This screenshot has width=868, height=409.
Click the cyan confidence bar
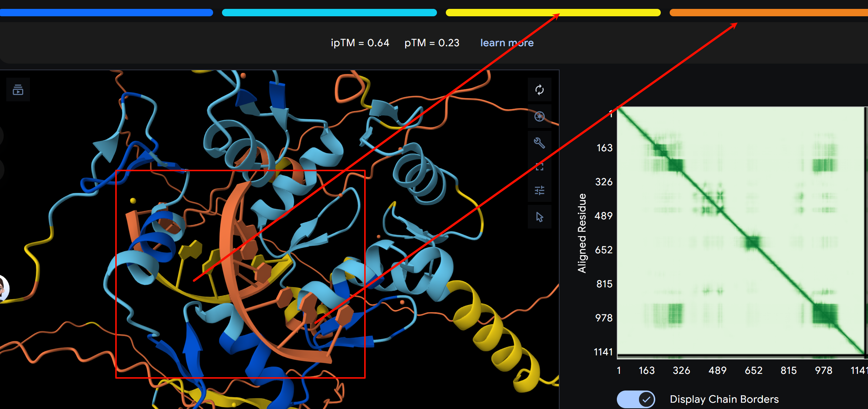(329, 13)
